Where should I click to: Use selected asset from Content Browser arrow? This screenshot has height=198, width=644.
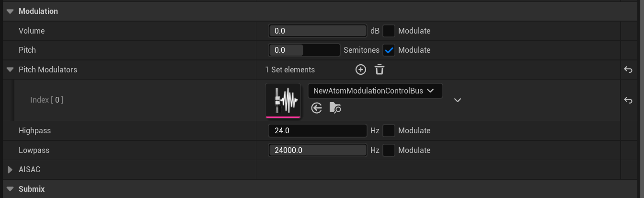316,108
